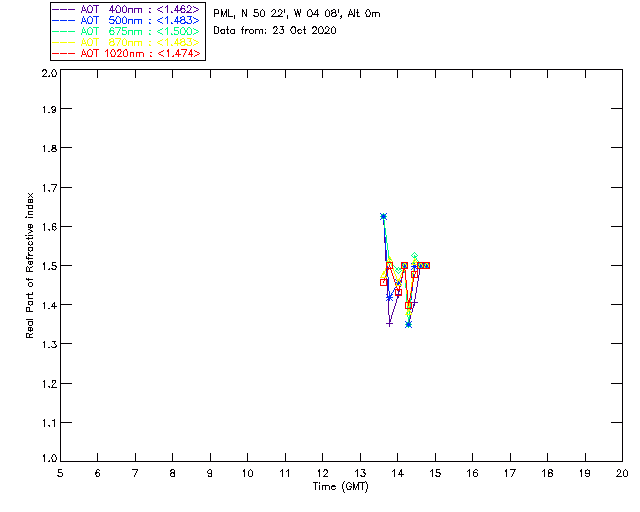Image resolution: width=640 pixels, height=512 pixels.
Task: Click the 'Data from: 23 Oct 2020' text
Action: [275, 30]
